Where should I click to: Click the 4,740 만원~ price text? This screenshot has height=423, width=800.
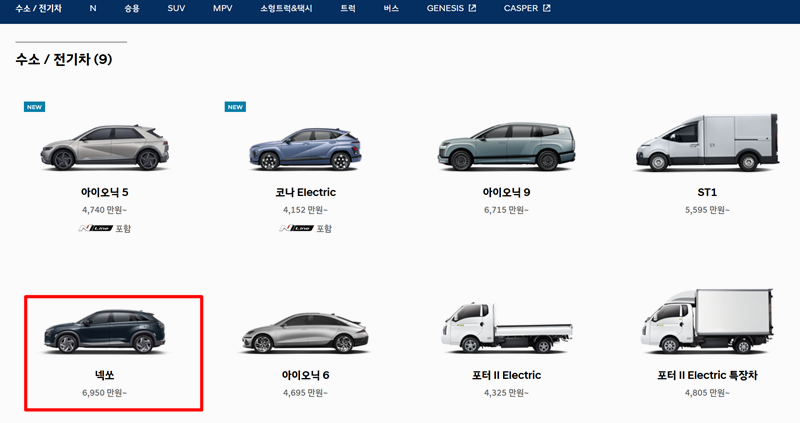click(x=105, y=210)
